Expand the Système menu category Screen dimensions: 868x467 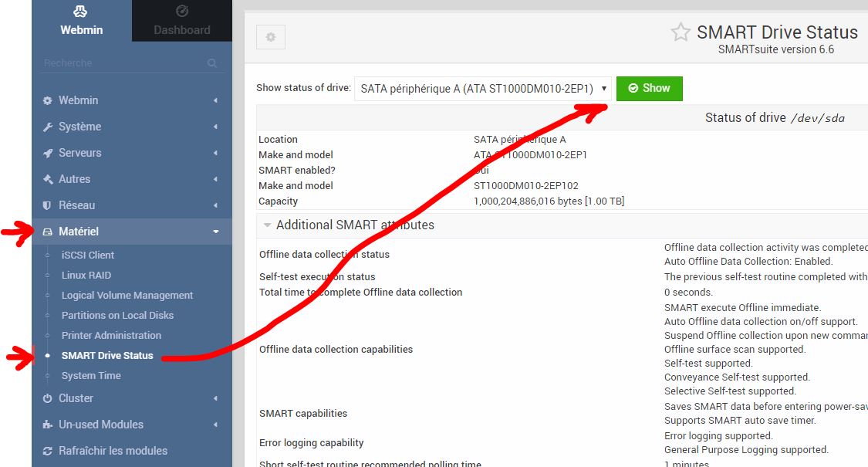131,127
